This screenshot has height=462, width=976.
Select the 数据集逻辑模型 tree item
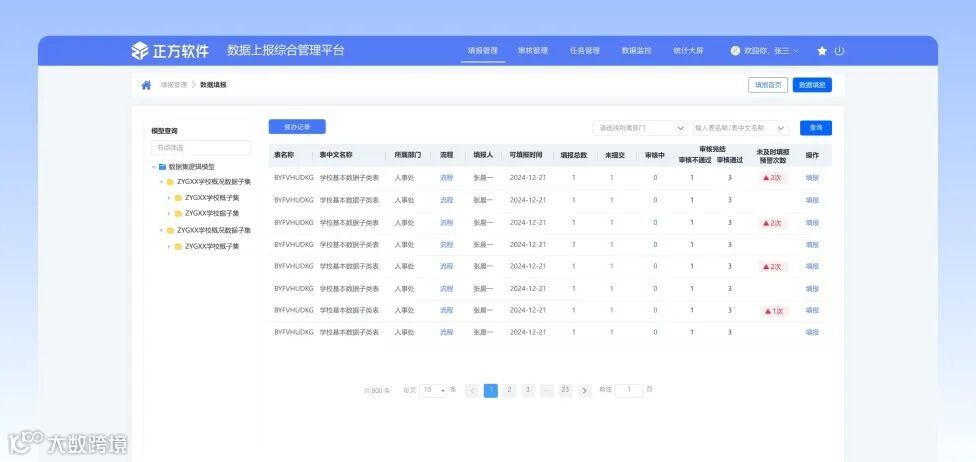click(192, 167)
